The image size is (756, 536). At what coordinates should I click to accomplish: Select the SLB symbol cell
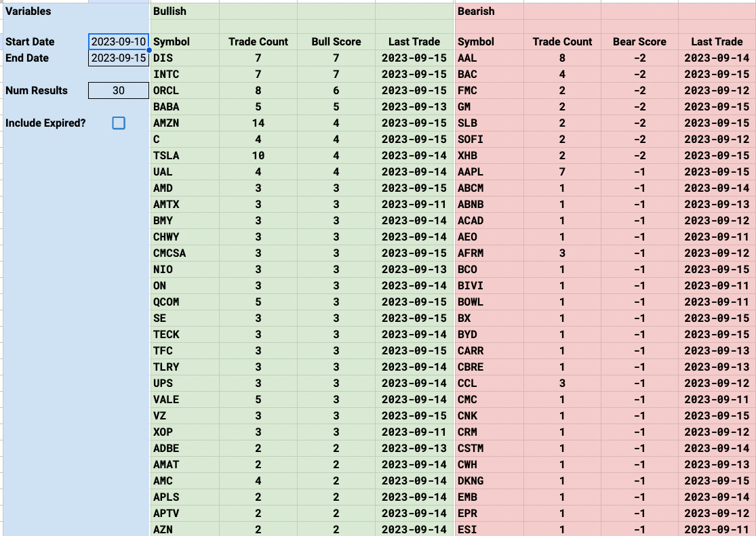click(x=489, y=123)
